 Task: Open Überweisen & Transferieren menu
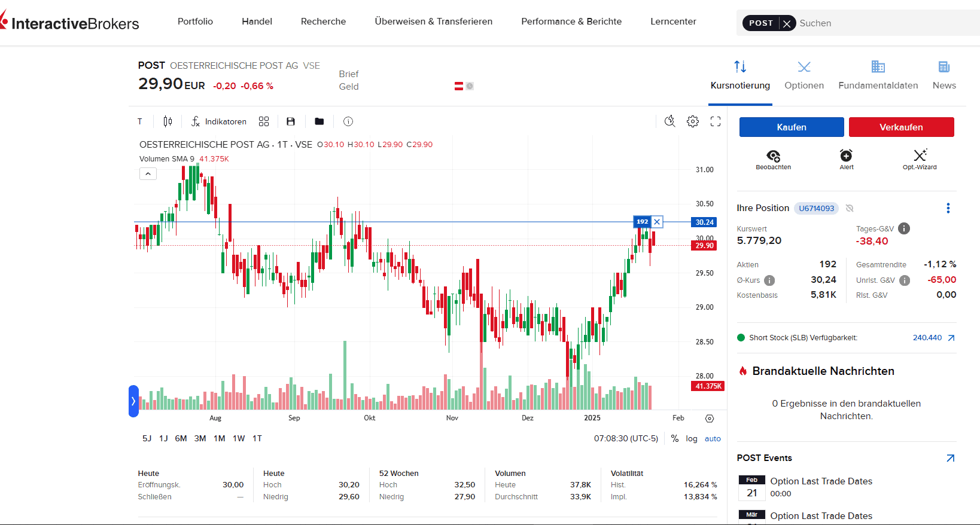click(434, 22)
